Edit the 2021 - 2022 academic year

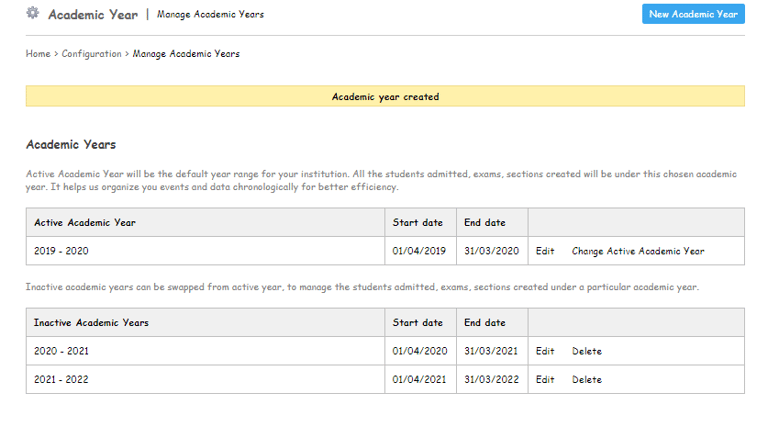point(545,379)
